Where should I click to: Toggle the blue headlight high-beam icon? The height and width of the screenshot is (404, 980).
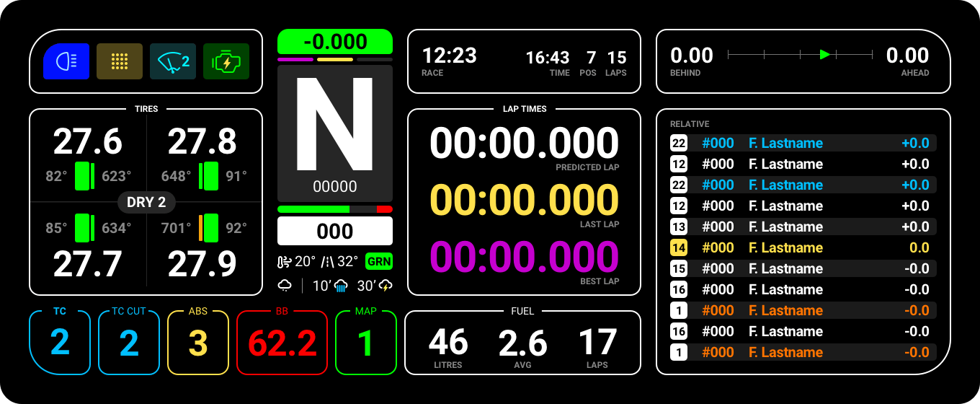coord(66,61)
